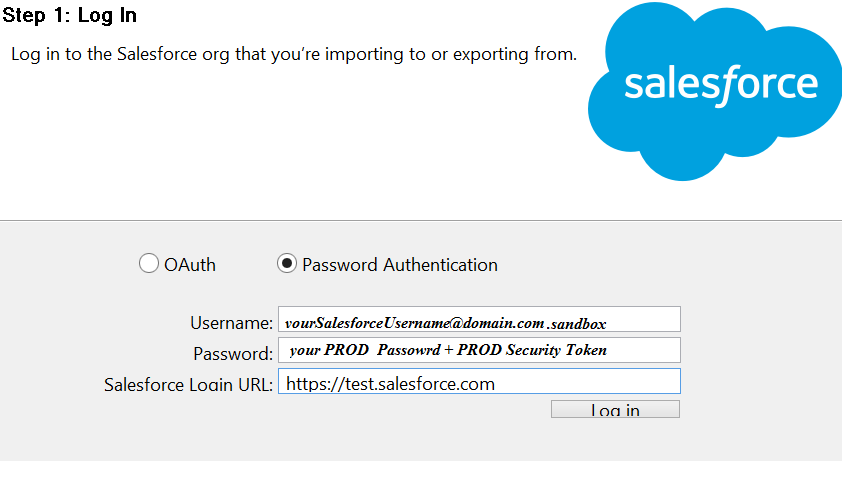Select the OAuth radio button

149,263
